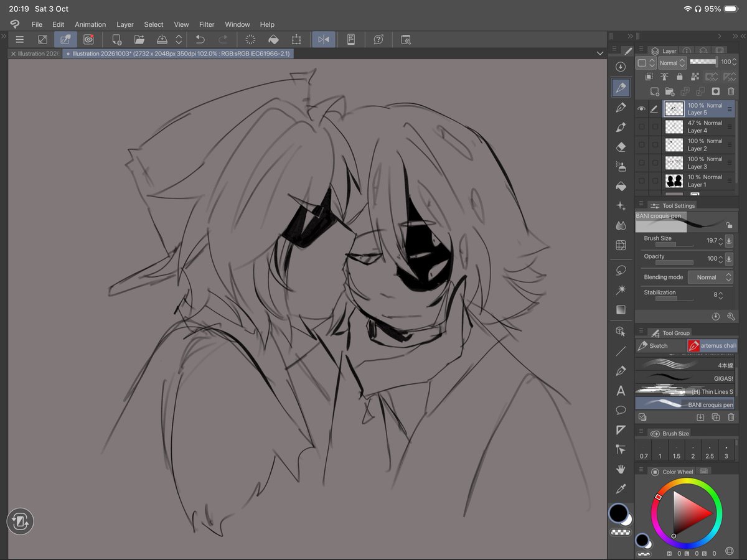Delete the selected layer with trash icon
Image resolution: width=747 pixels, height=560 pixels.
point(731,91)
